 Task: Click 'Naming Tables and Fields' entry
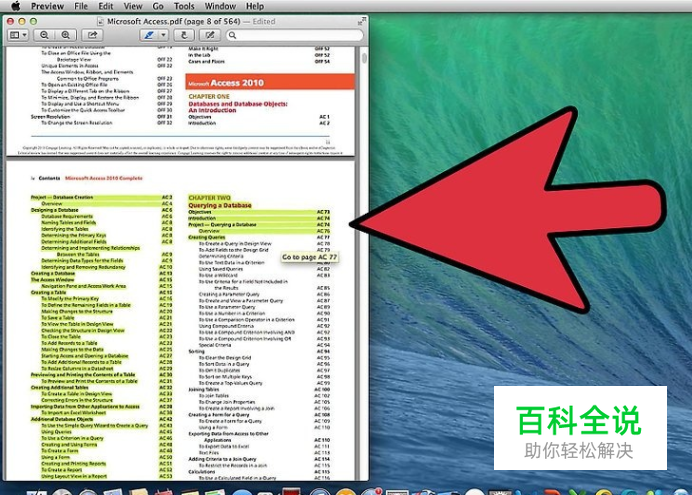[68, 223]
